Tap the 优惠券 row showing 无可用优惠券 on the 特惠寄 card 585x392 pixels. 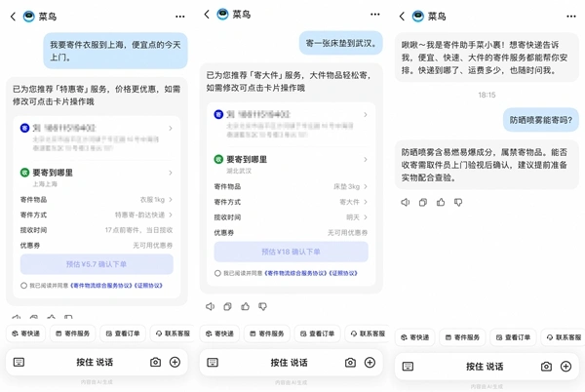point(97,246)
